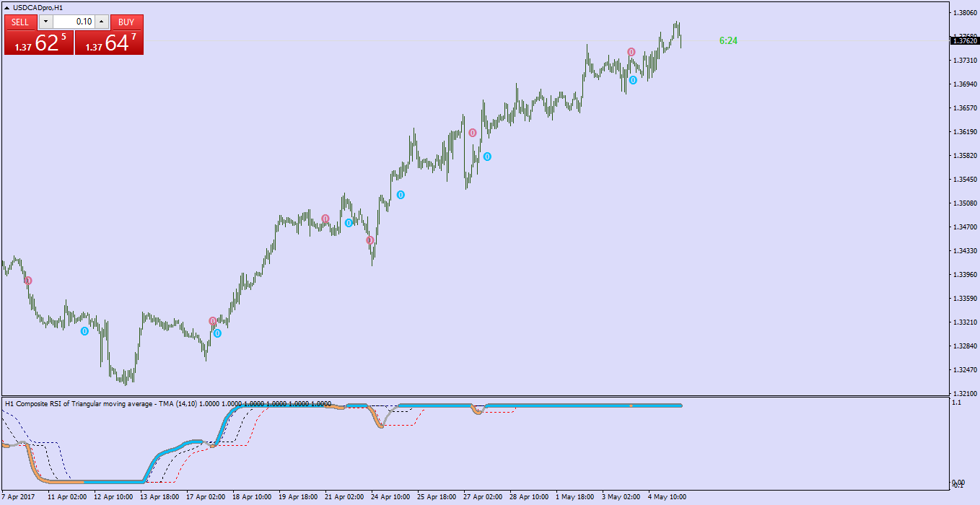Select the 0.10 volume input field
Screen dimensions: 980x505
(74, 22)
